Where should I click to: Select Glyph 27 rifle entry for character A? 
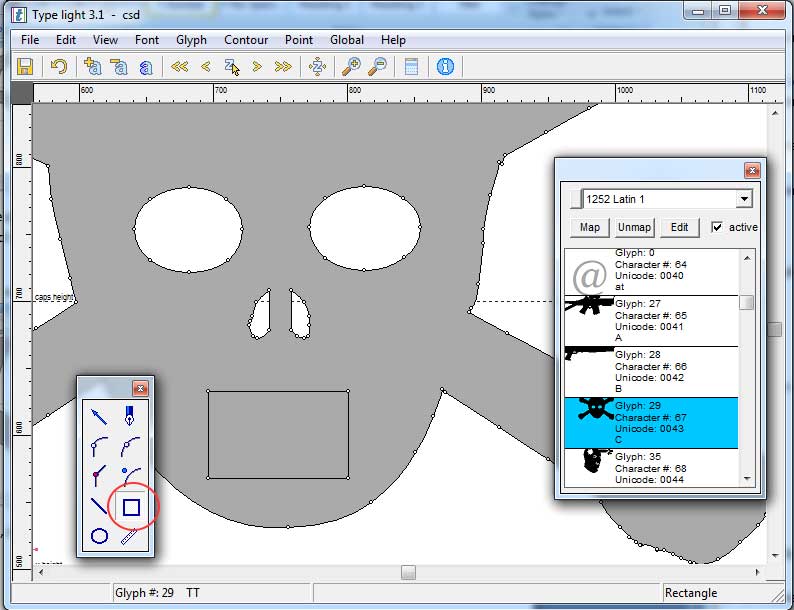click(x=650, y=321)
